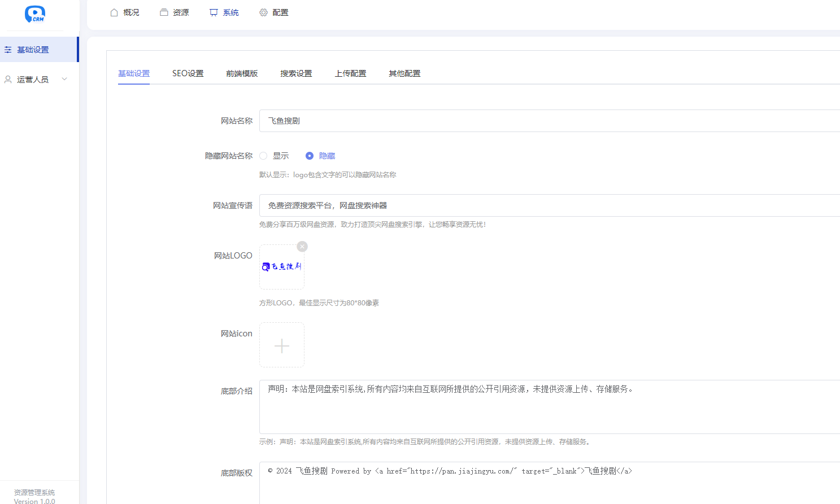Click the gear icon beside 配置
Image resolution: width=840 pixels, height=504 pixels.
coord(263,12)
